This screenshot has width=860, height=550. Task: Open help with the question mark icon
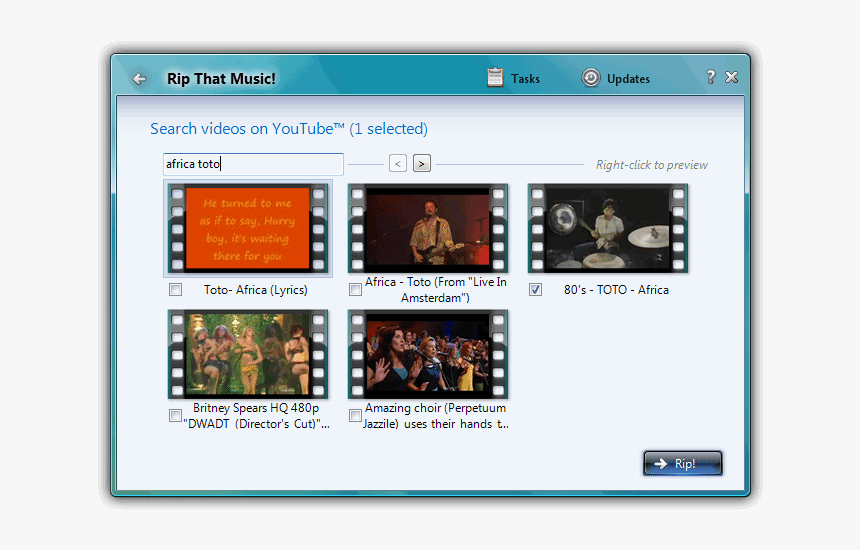(x=711, y=77)
